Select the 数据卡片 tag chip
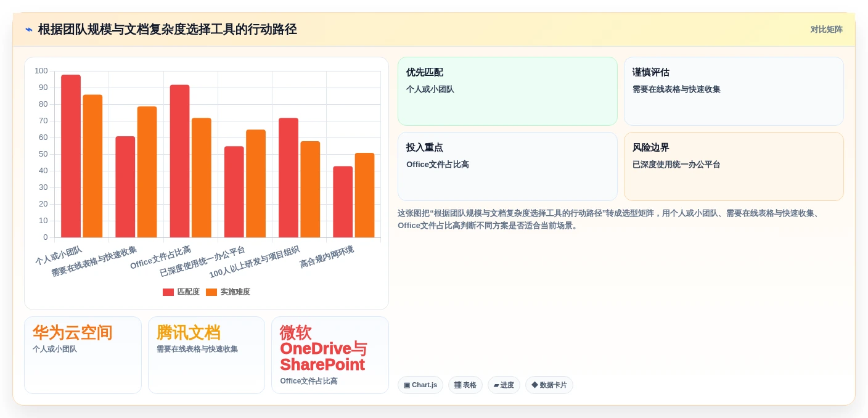Screen dimensions: 868x418 click(x=549, y=385)
